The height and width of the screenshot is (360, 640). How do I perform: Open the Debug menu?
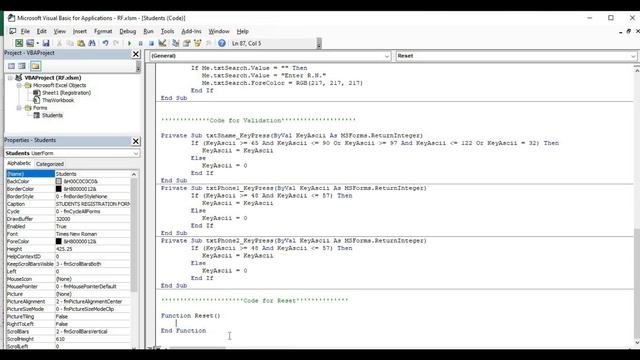[127, 31]
